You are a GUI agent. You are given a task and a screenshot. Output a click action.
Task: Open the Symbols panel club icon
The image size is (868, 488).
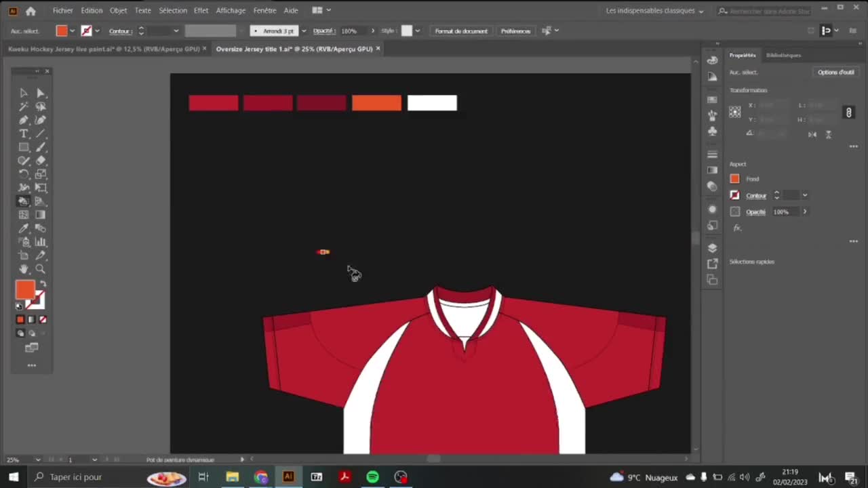(712, 131)
